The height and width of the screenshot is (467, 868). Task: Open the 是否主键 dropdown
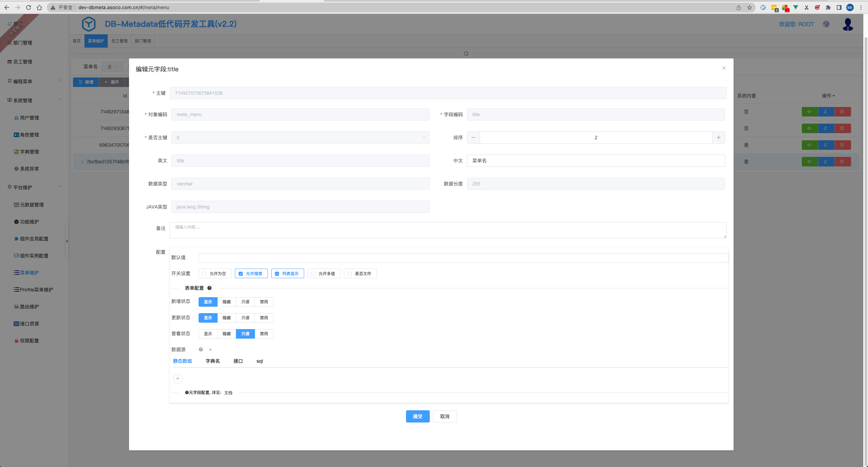[300, 138]
